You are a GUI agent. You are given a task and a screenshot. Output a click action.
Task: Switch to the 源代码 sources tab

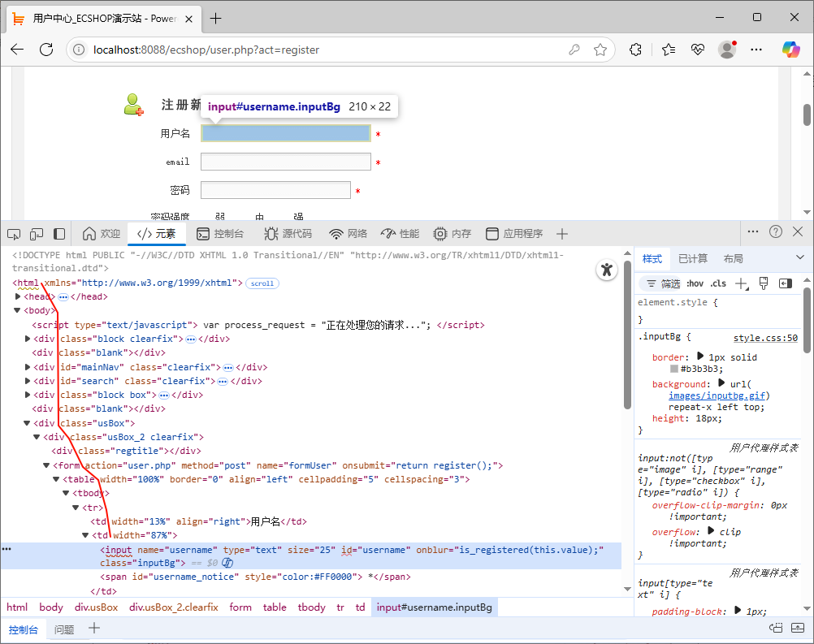click(x=288, y=234)
